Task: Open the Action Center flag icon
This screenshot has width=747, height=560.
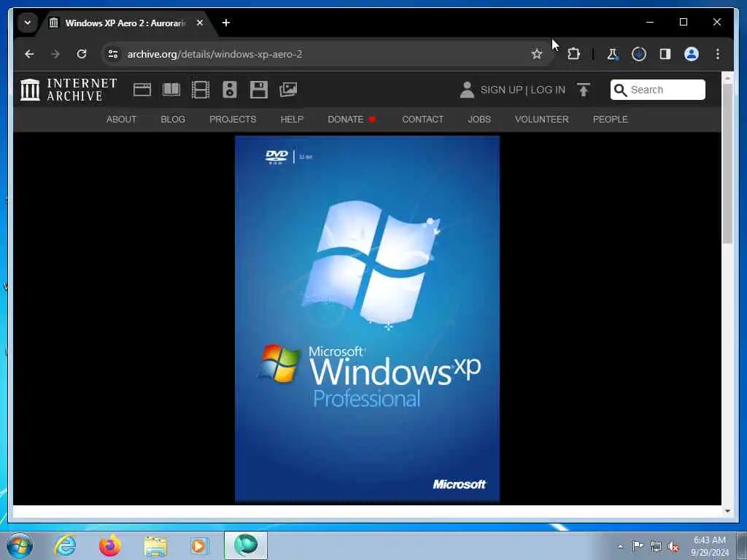Action: point(638,546)
